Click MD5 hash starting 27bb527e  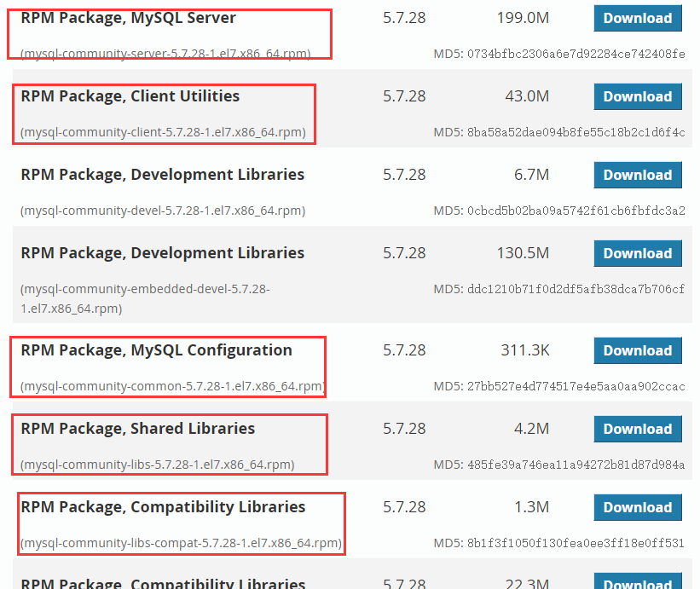(576, 386)
